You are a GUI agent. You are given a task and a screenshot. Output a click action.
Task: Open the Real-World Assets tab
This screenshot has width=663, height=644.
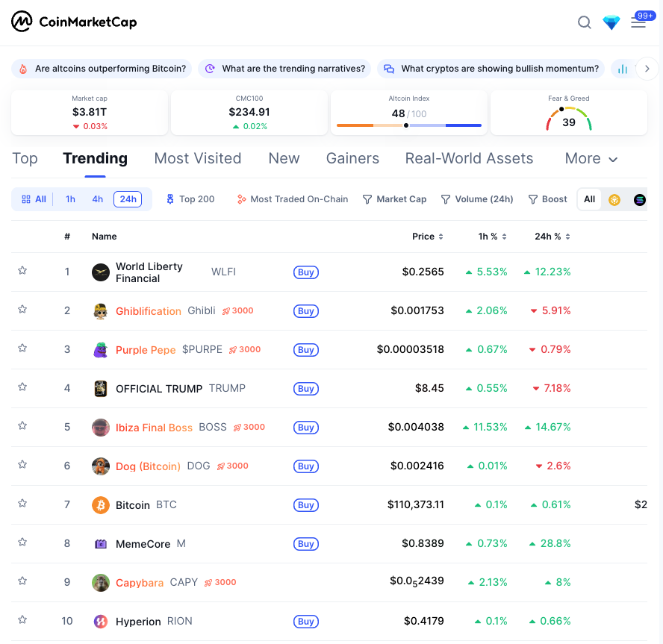pos(469,158)
